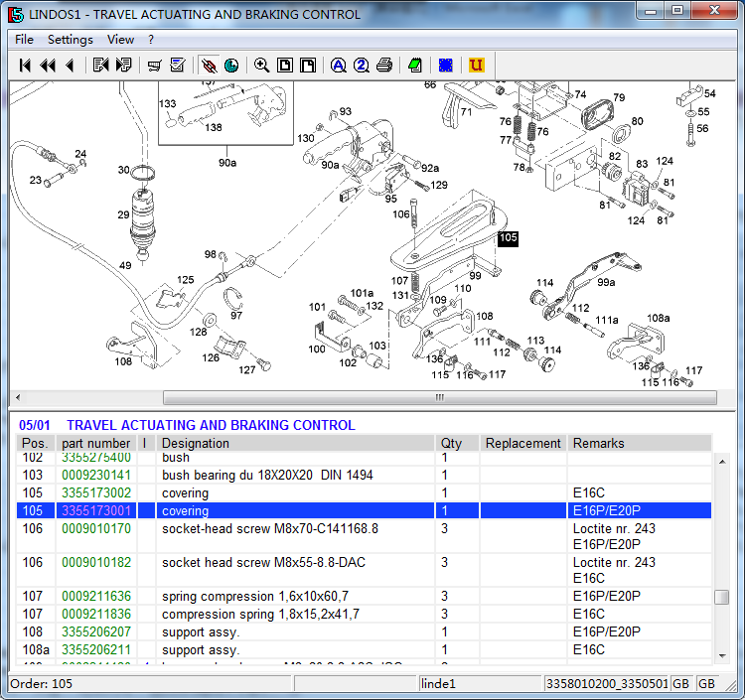Click the checklist order form icon

(x=177, y=66)
